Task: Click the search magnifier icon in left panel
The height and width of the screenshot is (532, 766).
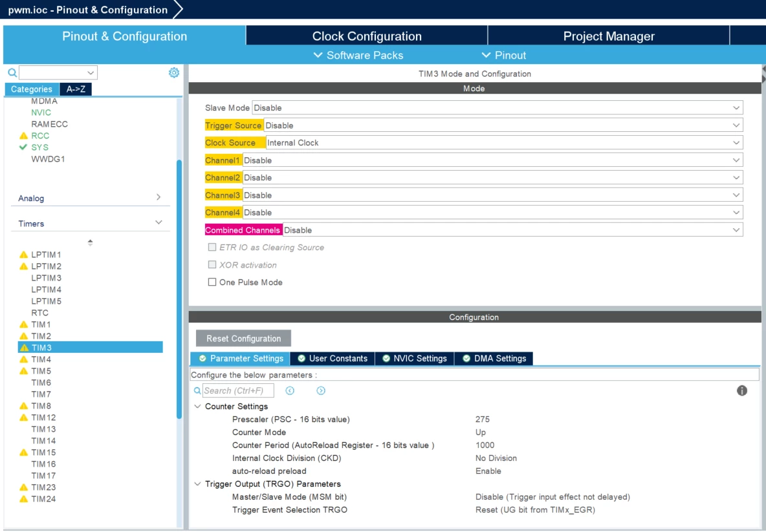Action: (x=12, y=73)
